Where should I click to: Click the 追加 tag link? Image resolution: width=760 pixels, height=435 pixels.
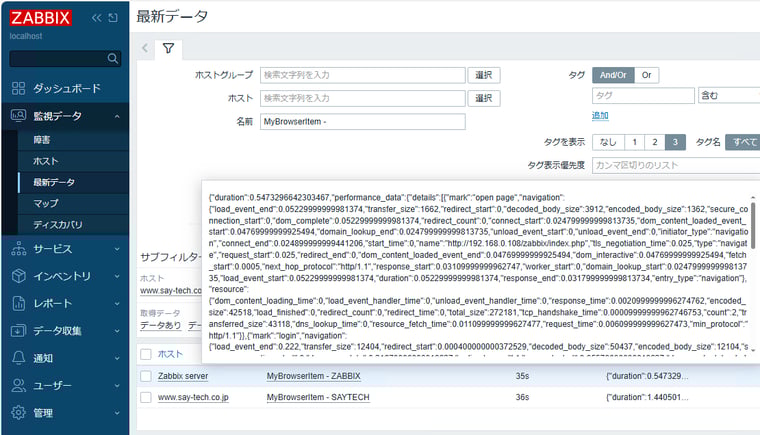tap(600, 115)
